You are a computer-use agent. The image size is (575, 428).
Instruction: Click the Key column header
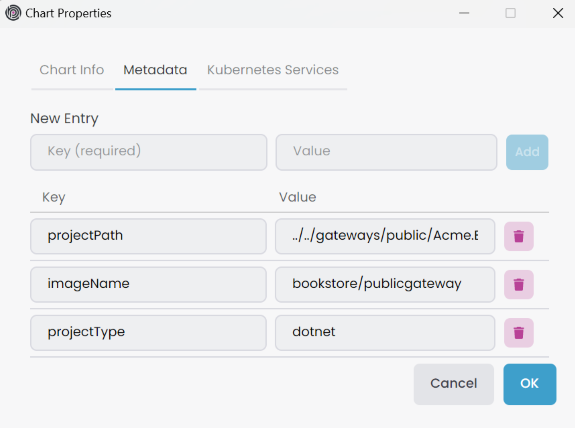coord(54,197)
